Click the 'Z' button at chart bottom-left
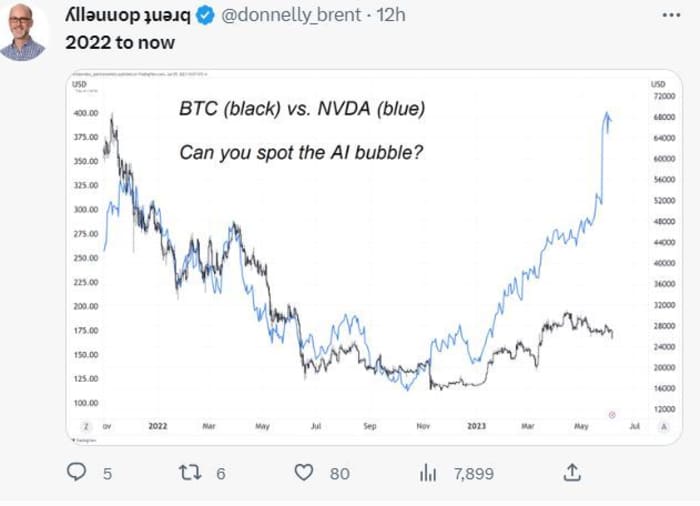This screenshot has height=506, width=700. pyautogui.click(x=86, y=427)
